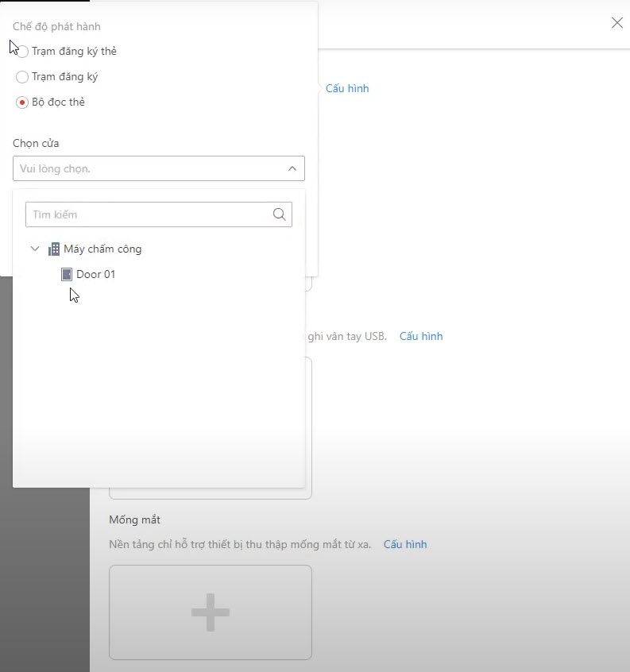Choose the Trạm đăng ký radio option
The image size is (630, 672).
(x=22, y=77)
